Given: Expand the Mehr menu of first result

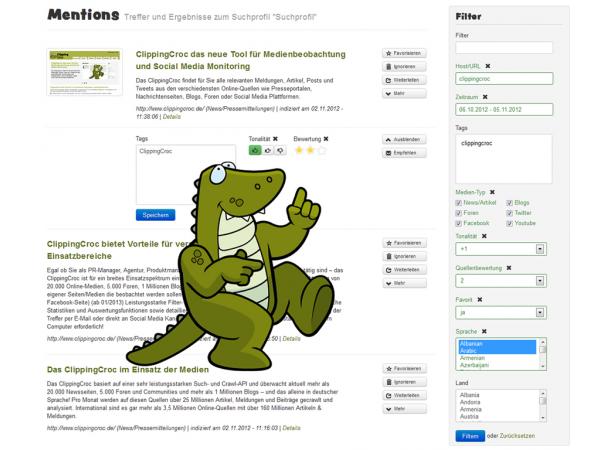Looking at the screenshot, I should point(404,93).
